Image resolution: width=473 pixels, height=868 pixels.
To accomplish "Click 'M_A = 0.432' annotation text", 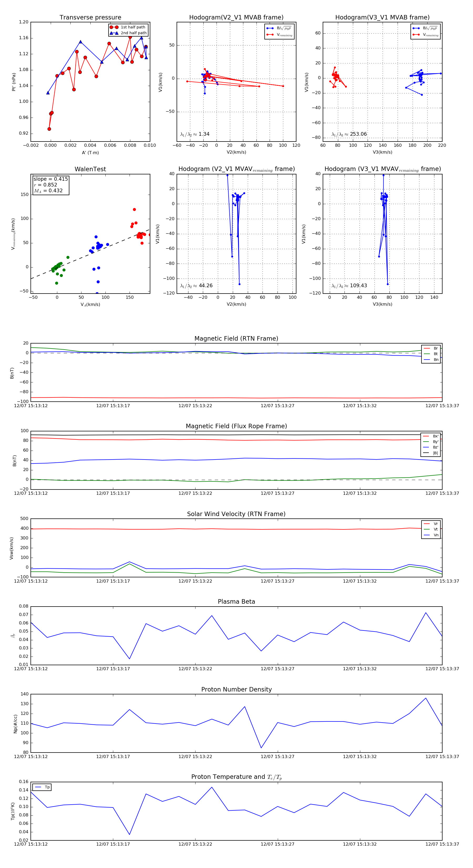I will coord(48,191).
